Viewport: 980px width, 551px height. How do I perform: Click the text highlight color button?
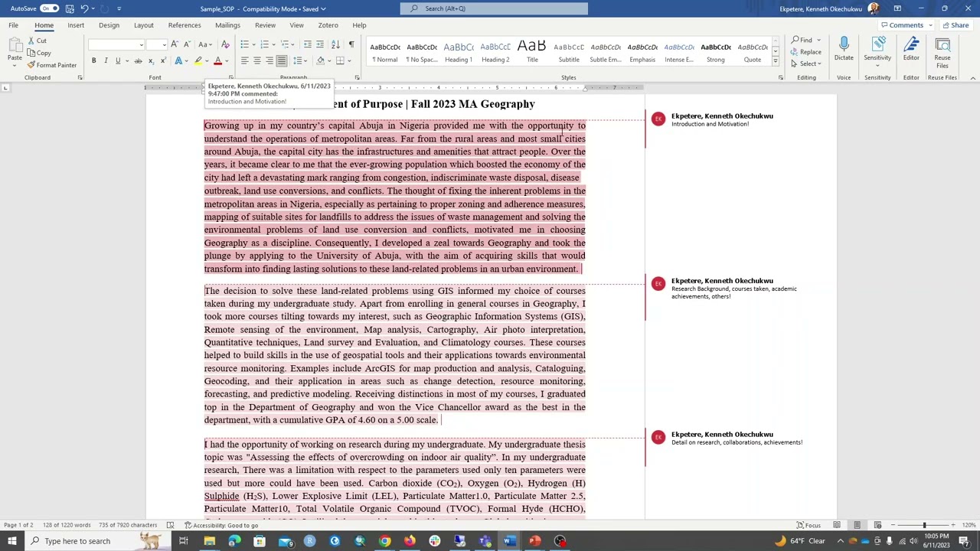coord(198,60)
